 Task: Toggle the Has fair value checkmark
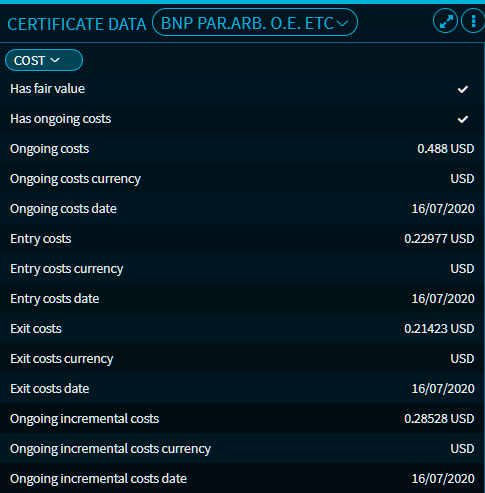pos(463,89)
